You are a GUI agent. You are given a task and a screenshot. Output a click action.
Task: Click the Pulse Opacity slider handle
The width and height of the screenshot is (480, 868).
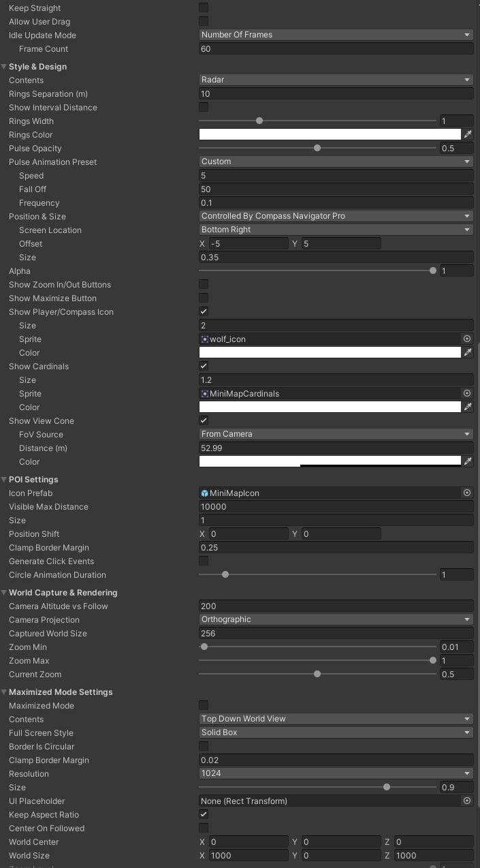(x=317, y=148)
